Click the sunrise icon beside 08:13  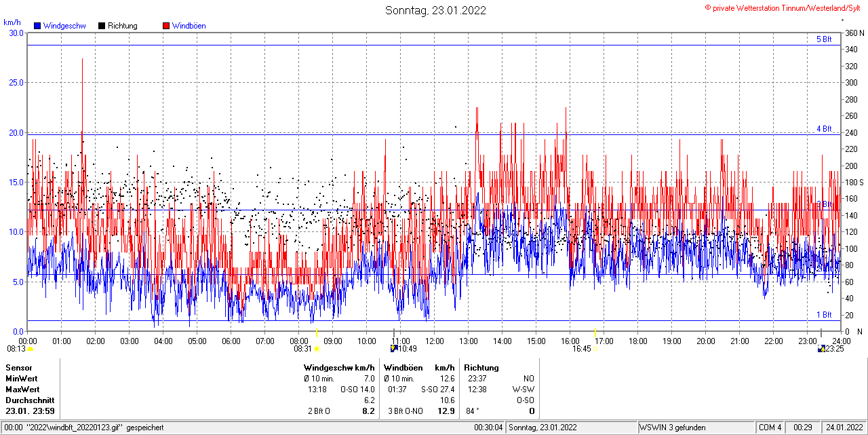tap(30, 349)
